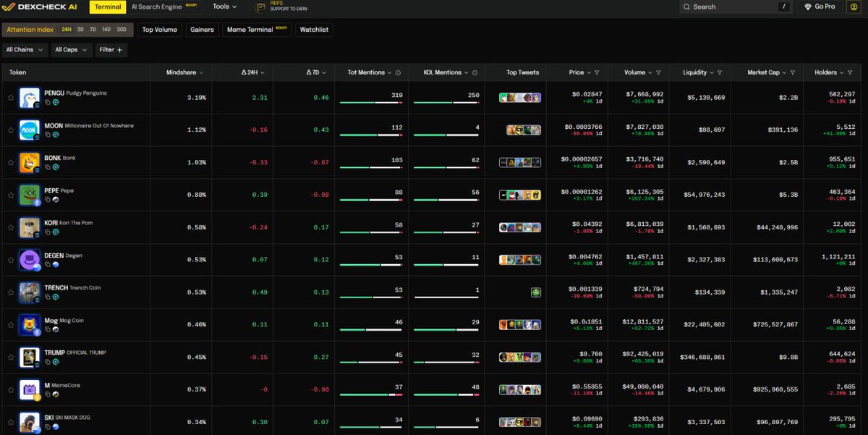
Task: Copy the MOON contract address icon
Action: click(x=48, y=135)
